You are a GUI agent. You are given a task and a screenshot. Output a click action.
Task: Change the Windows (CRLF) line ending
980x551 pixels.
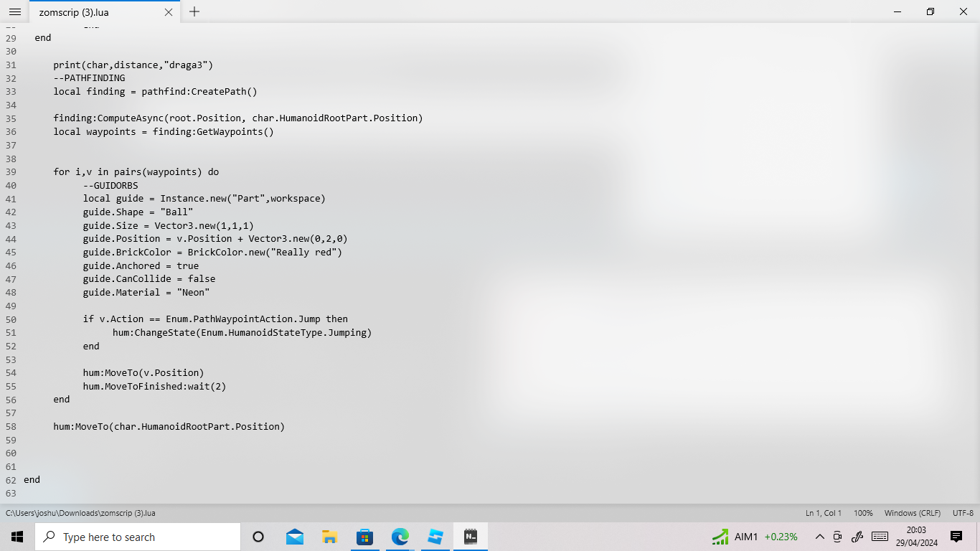[913, 513]
